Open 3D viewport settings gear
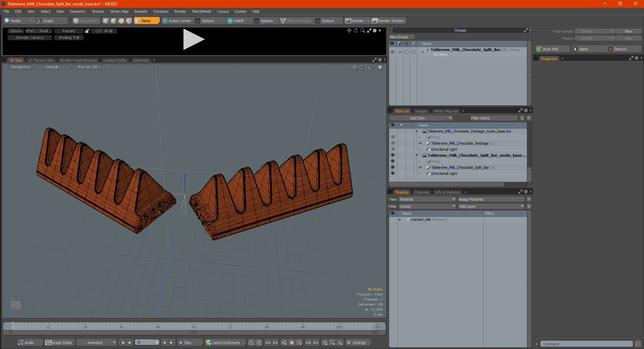The height and width of the screenshot is (349, 644). pos(380,67)
